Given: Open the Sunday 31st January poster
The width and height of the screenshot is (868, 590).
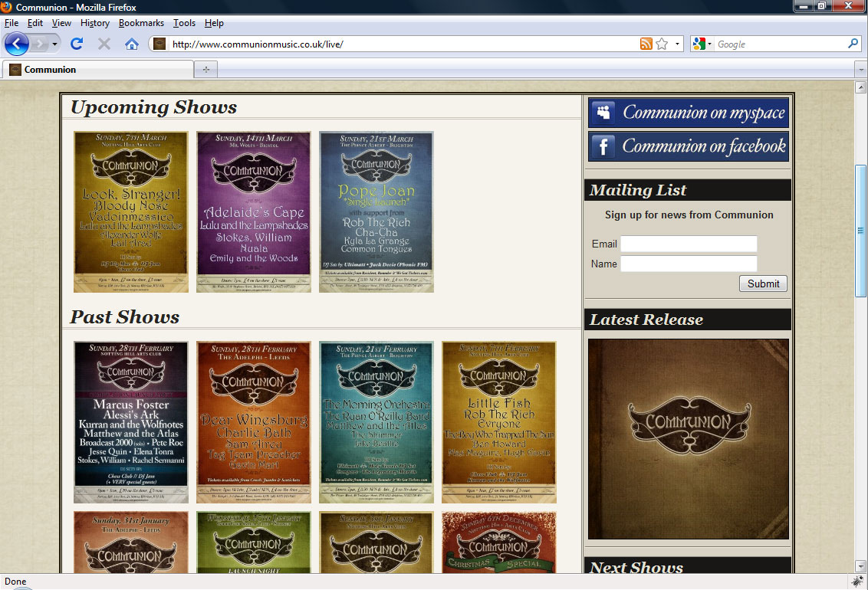Looking at the screenshot, I should (131, 542).
